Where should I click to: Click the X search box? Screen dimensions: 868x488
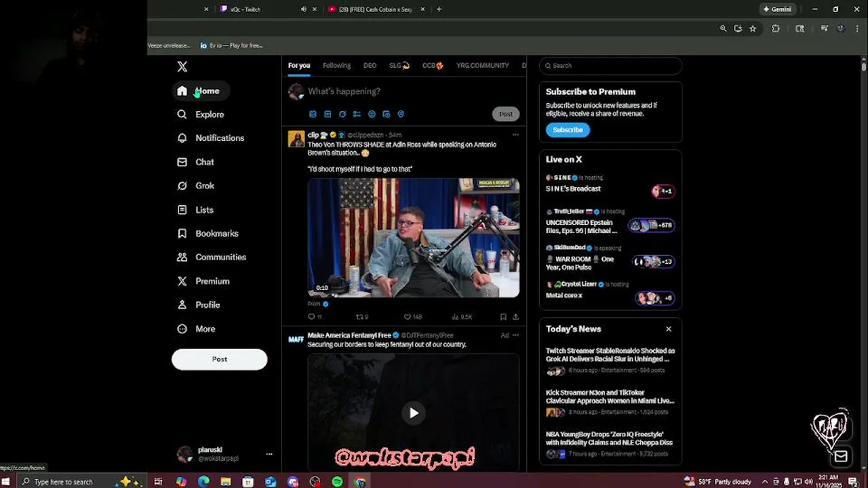coord(610,66)
